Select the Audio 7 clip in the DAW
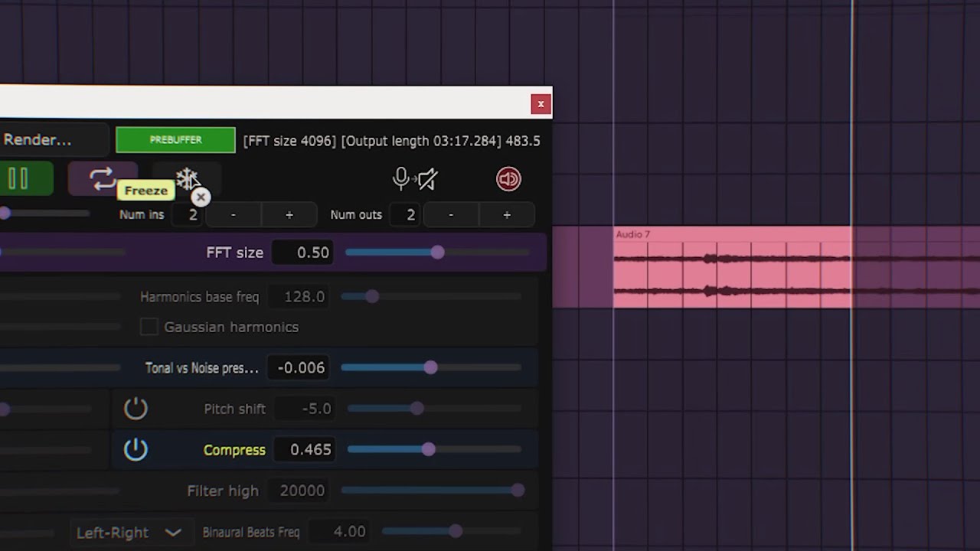Screen dimensions: 980x551 click(733, 267)
